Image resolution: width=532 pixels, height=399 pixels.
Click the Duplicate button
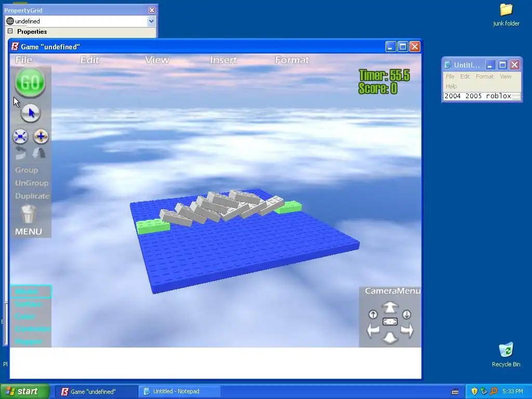(x=32, y=196)
